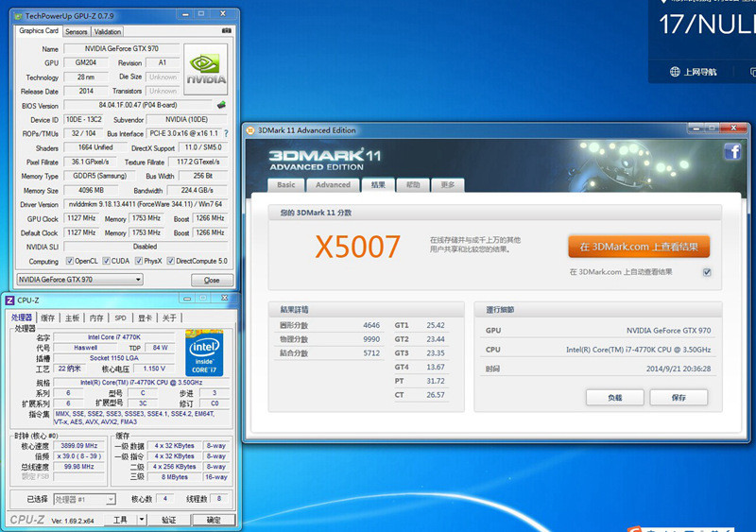Image resolution: width=756 pixels, height=532 pixels.
Task: Click the 上网导航 link
Action: 700,72
